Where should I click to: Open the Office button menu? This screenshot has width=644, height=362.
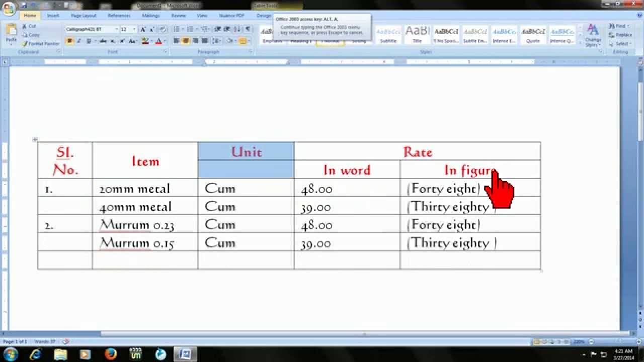pos(9,9)
